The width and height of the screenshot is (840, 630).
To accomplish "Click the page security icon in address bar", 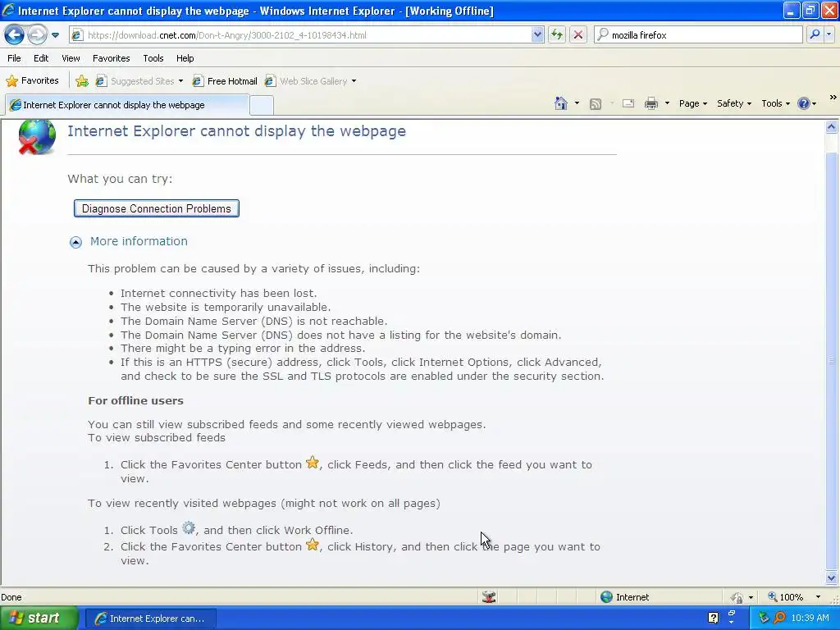I will click(x=77, y=35).
